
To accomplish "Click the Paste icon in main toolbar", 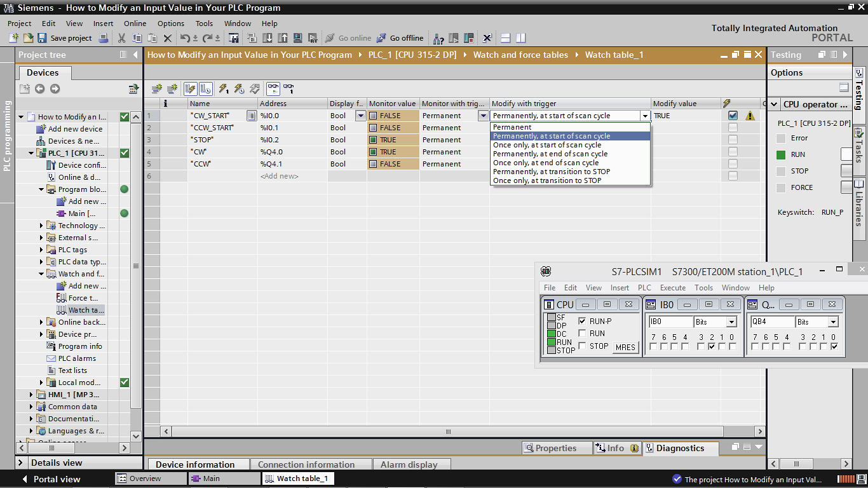I will [x=153, y=38].
